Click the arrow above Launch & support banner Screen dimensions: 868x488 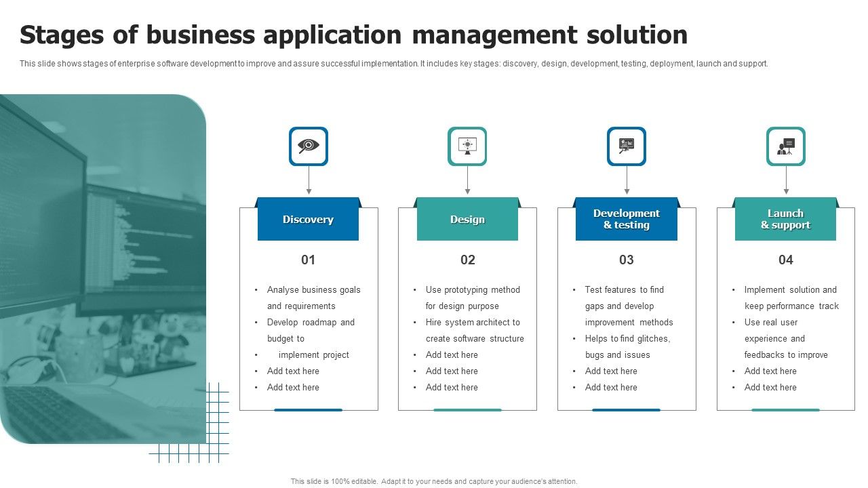point(786,180)
